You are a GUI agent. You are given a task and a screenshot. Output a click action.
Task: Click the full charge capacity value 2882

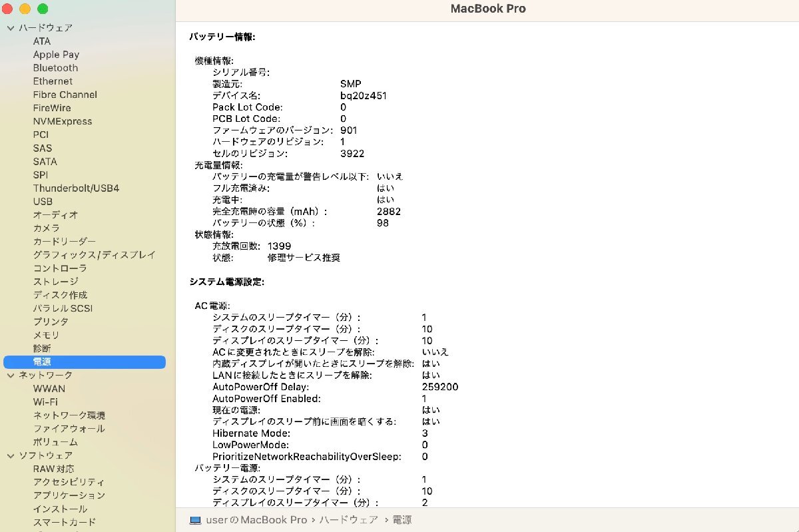click(x=389, y=212)
